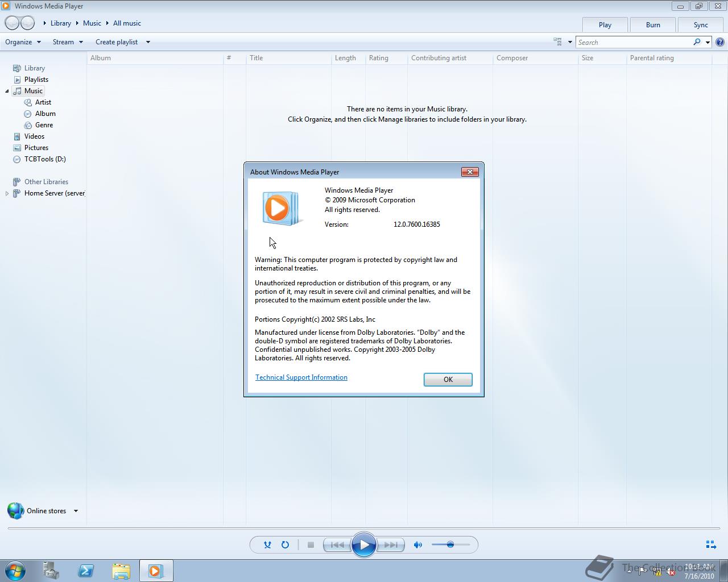728x582 pixels.
Task: Open Windows Start menu orb
Action: [x=15, y=571]
